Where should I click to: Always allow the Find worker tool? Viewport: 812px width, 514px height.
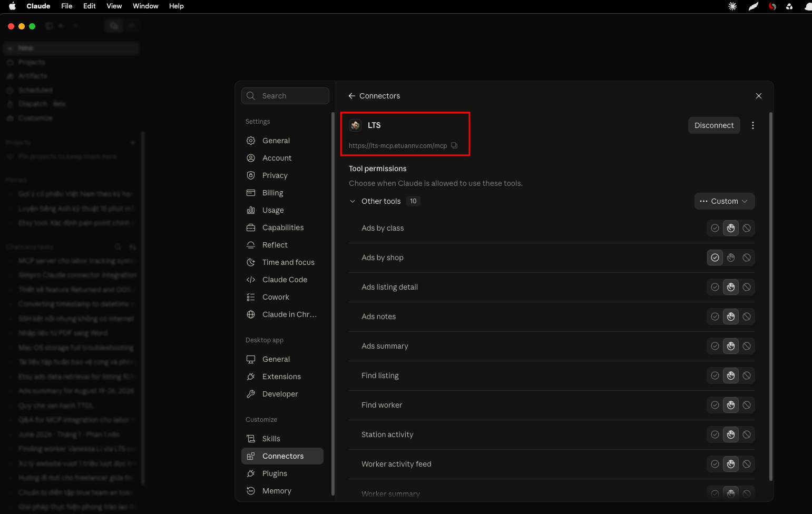point(715,405)
